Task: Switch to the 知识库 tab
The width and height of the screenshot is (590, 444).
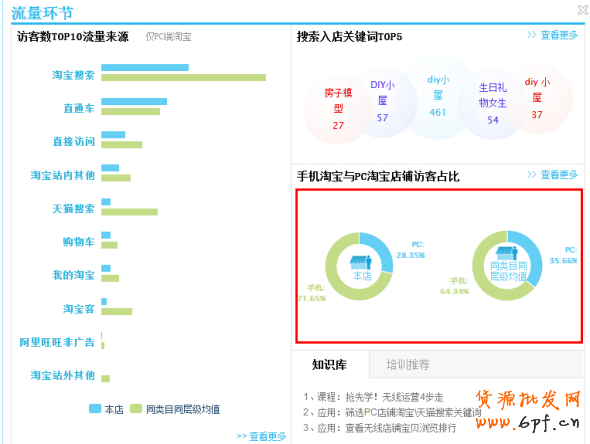Action: [330, 365]
